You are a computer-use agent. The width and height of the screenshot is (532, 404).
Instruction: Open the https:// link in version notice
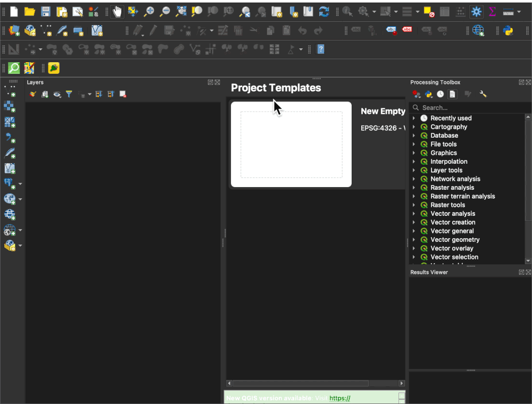[x=339, y=398]
